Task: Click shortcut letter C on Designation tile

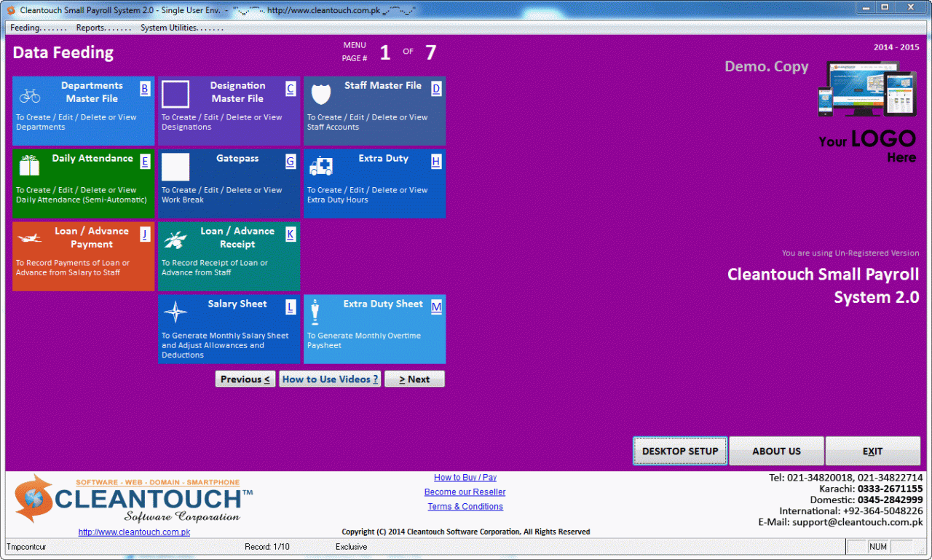Action: [291, 89]
